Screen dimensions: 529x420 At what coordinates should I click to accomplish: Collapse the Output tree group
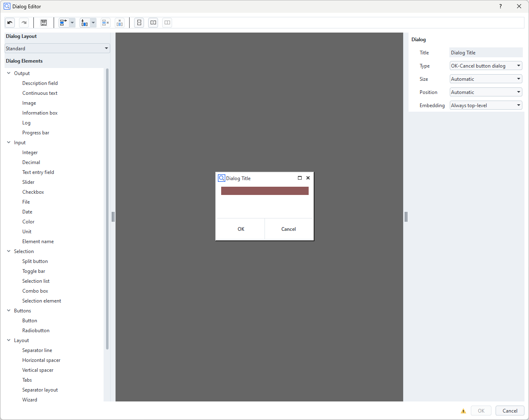tap(9, 73)
